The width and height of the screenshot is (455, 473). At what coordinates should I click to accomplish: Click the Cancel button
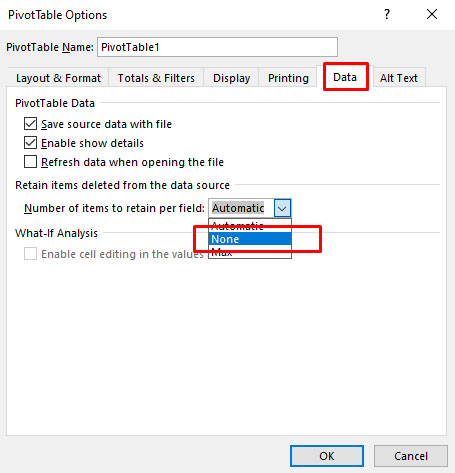(x=411, y=456)
